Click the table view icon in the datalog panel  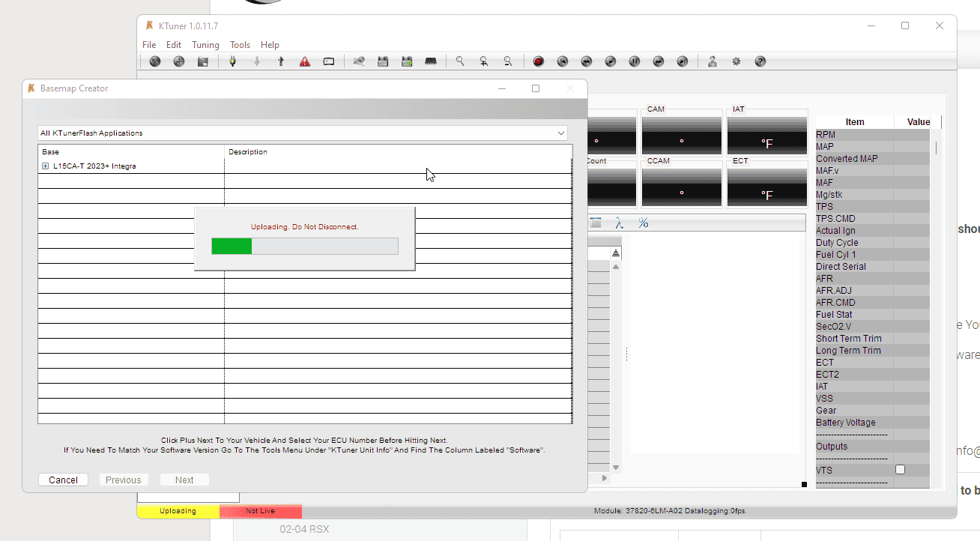596,223
